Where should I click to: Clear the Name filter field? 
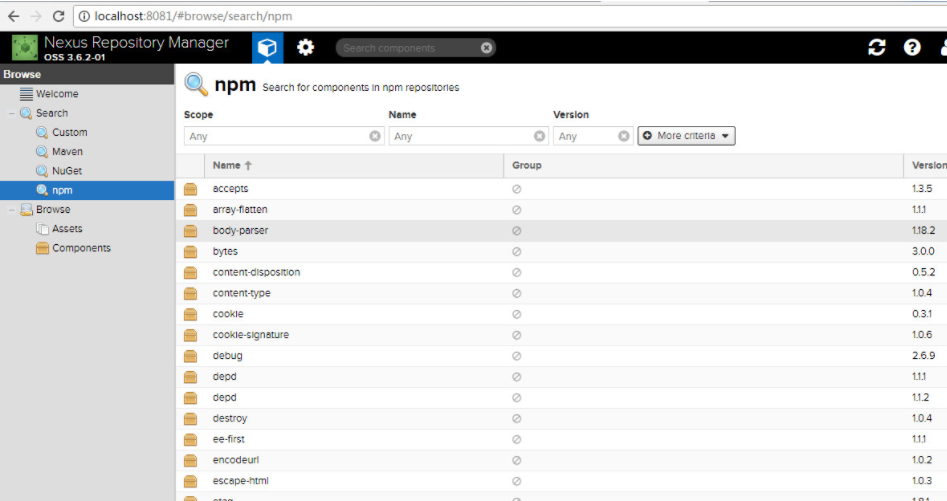pos(539,136)
